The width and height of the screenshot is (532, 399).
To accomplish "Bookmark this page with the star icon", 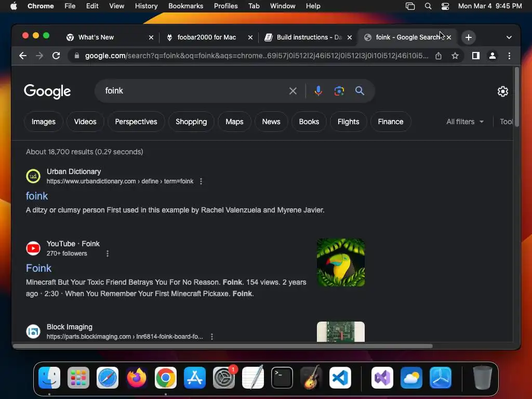I will point(455,56).
